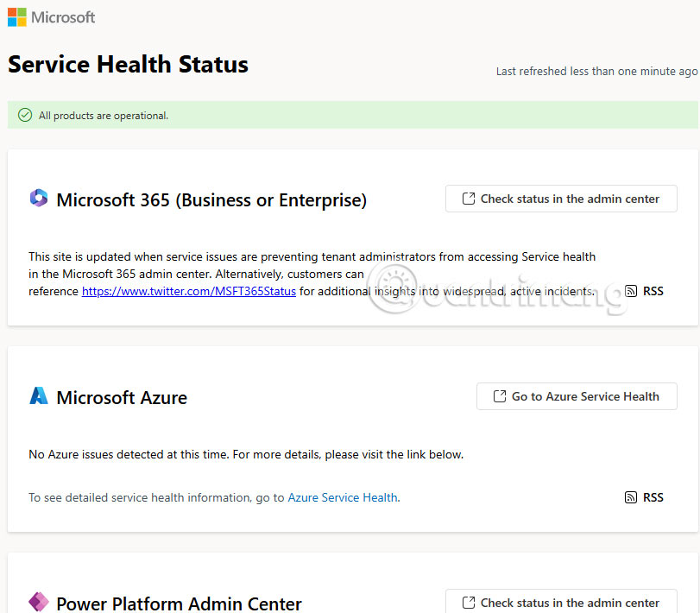
Task: Click the 'Microsoft Azure' section heading
Action: 122,397
